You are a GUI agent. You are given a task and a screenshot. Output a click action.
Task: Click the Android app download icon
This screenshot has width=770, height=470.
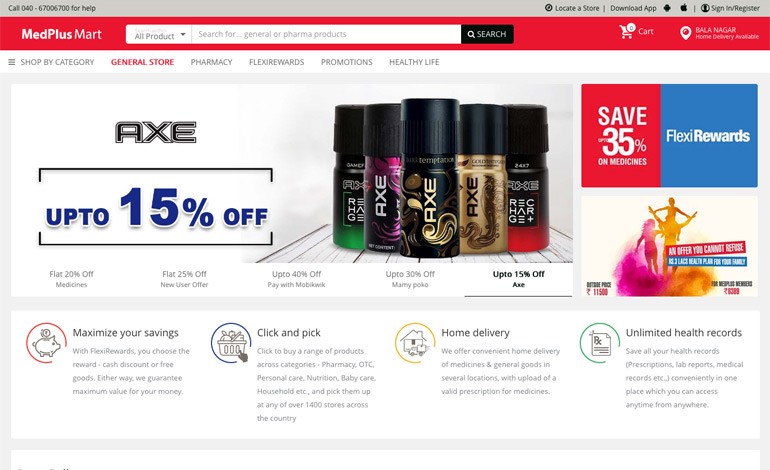pyautogui.click(x=667, y=8)
